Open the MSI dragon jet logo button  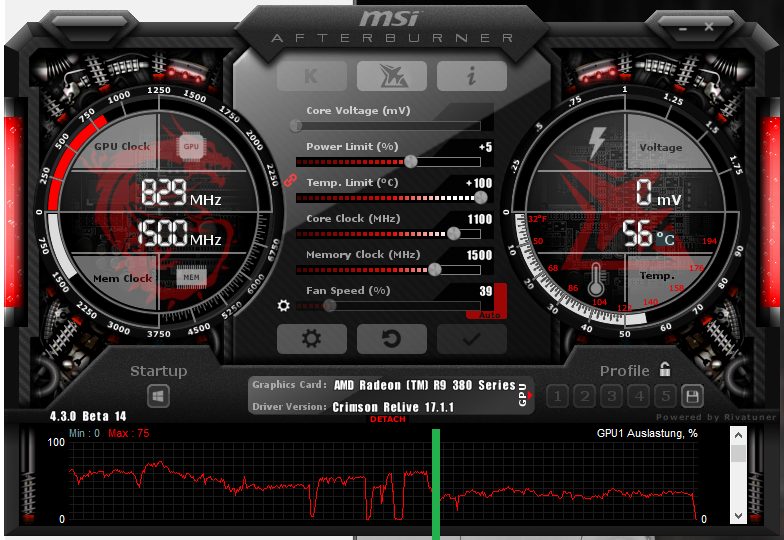(x=392, y=76)
